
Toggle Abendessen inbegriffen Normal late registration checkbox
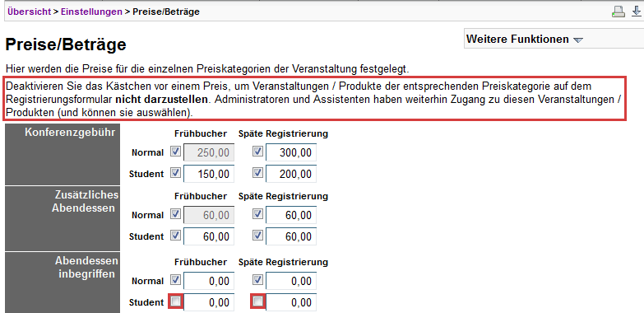(257, 281)
